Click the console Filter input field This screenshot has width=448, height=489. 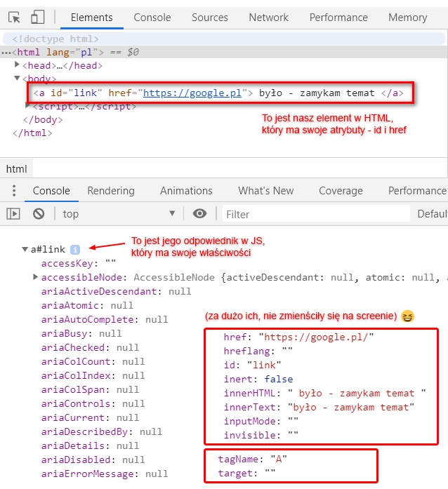tap(316, 214)
